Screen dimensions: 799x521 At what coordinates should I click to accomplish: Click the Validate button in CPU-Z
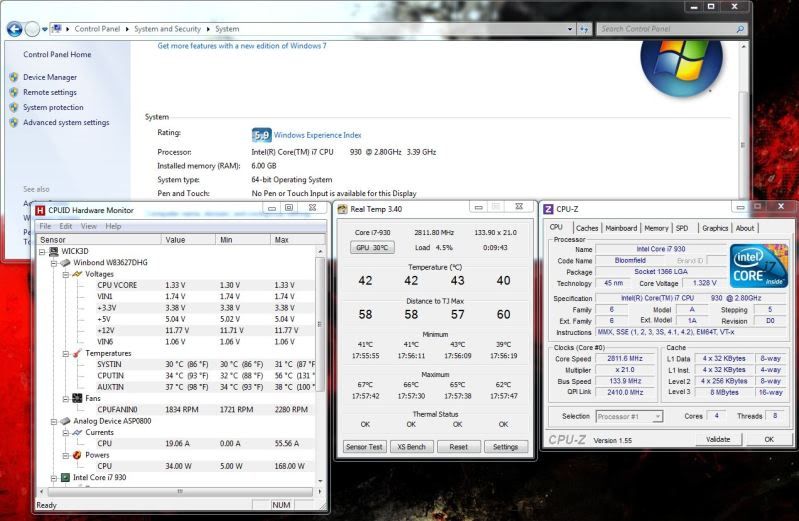pos(718,439)
